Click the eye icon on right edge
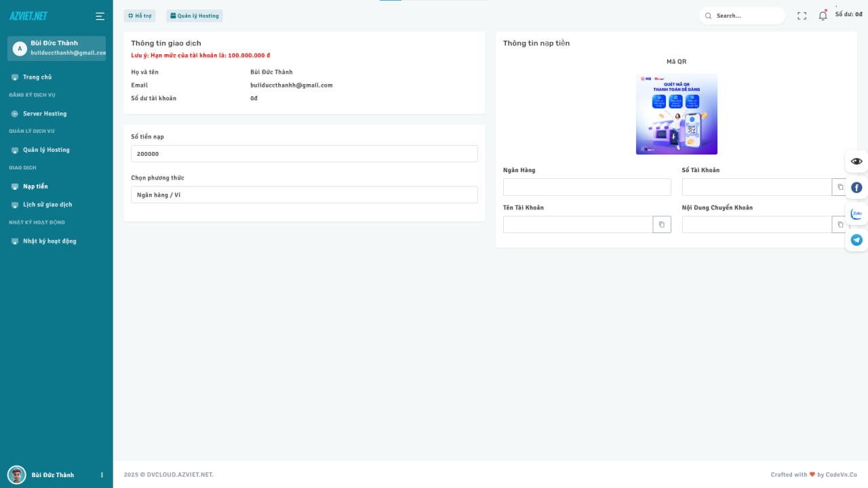Viewport: 868px width, 488px height. [x=856, y=161]
